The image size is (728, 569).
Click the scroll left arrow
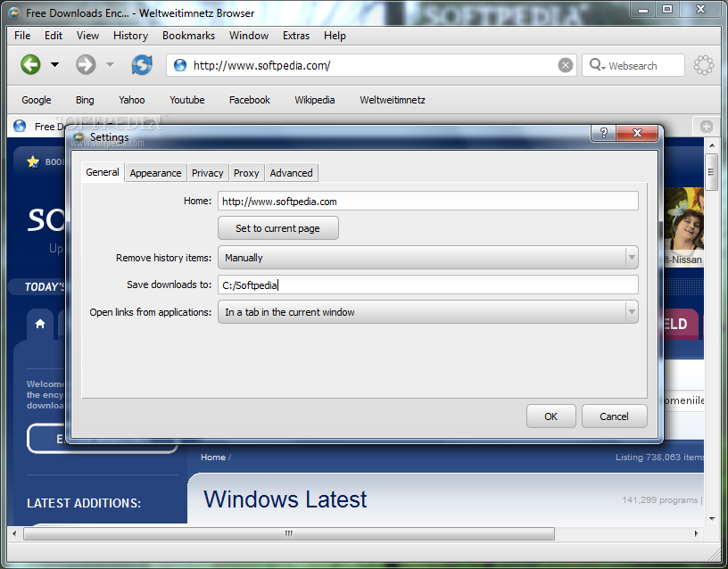coord(14,533)
